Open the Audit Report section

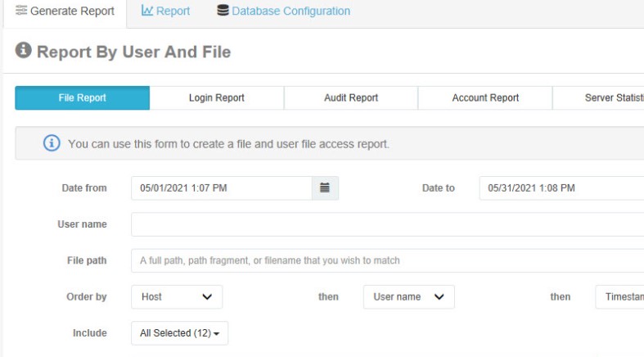click(350, 98)
